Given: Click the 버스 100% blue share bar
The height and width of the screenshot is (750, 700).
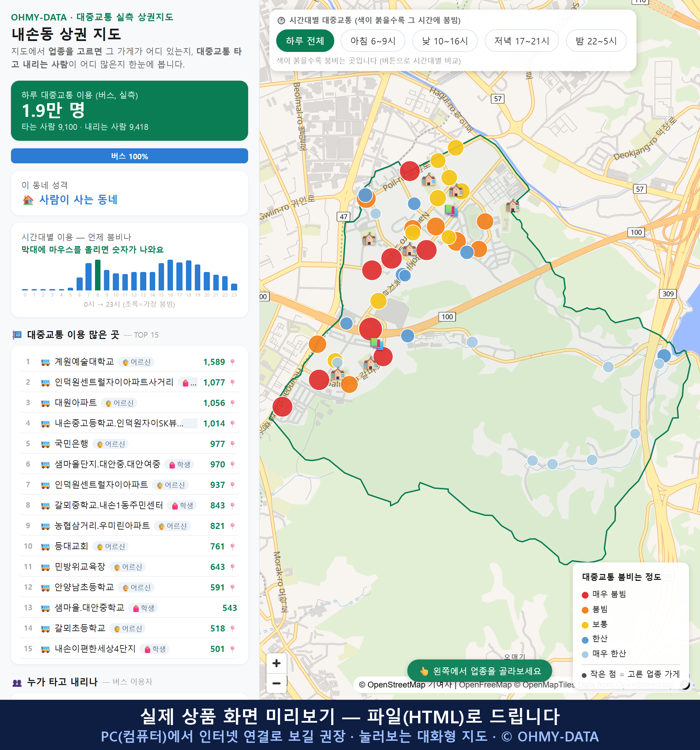Looking at the screenshot, I should tap(130, 156).
